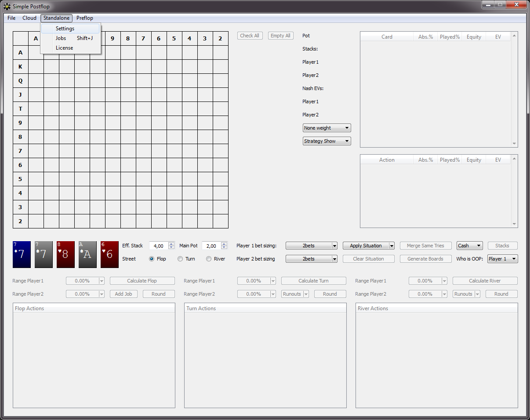Open Player 1 bet sizing dropdown

point(311,246)
